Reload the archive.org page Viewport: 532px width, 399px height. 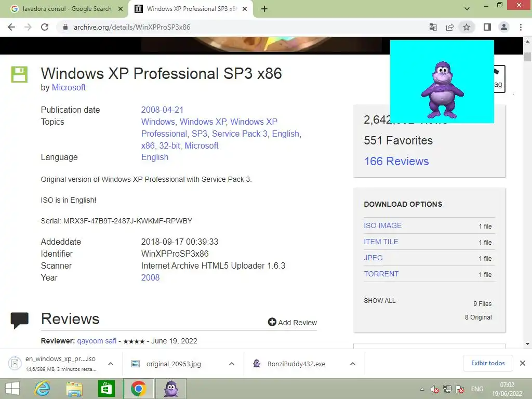coord(45,27)
